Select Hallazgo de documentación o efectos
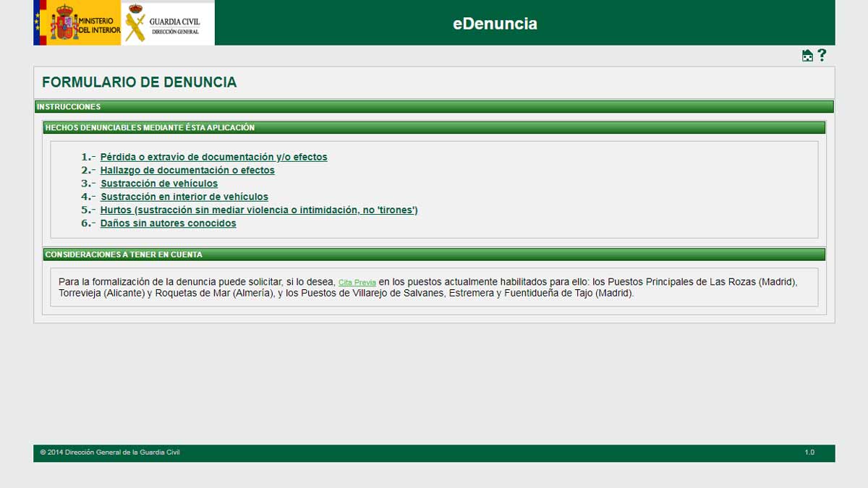This screenshot has height=488, width=868. [x=187, y=171]
